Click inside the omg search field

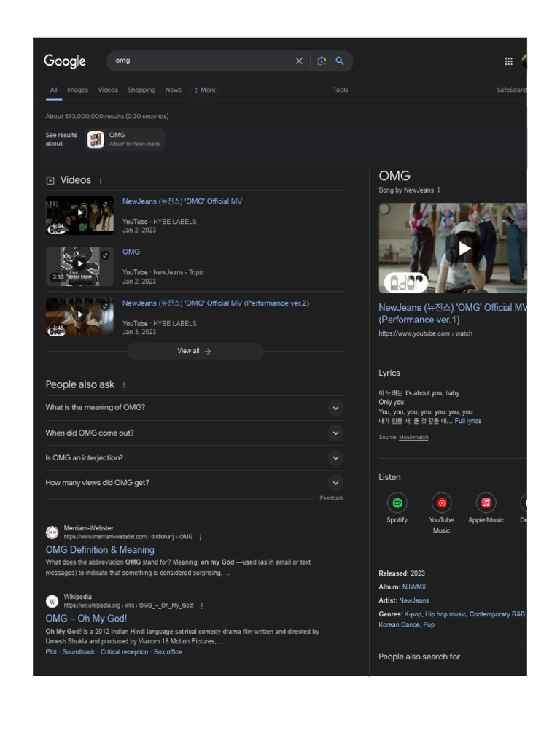coord(200,61)
